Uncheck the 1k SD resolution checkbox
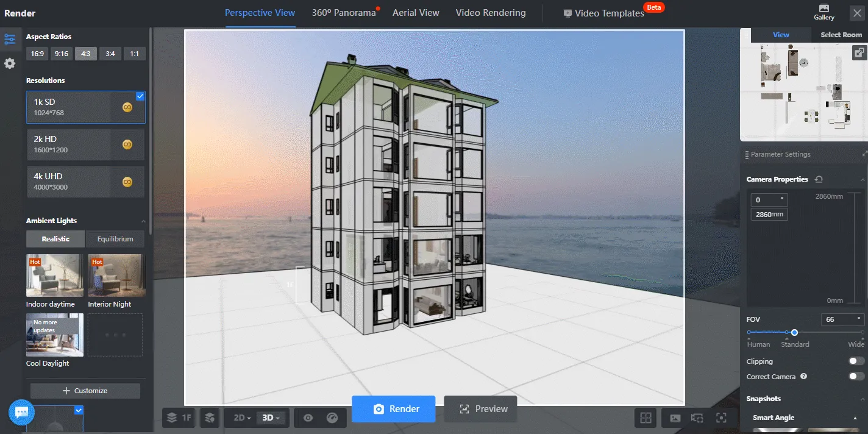 tap(140, 96)
